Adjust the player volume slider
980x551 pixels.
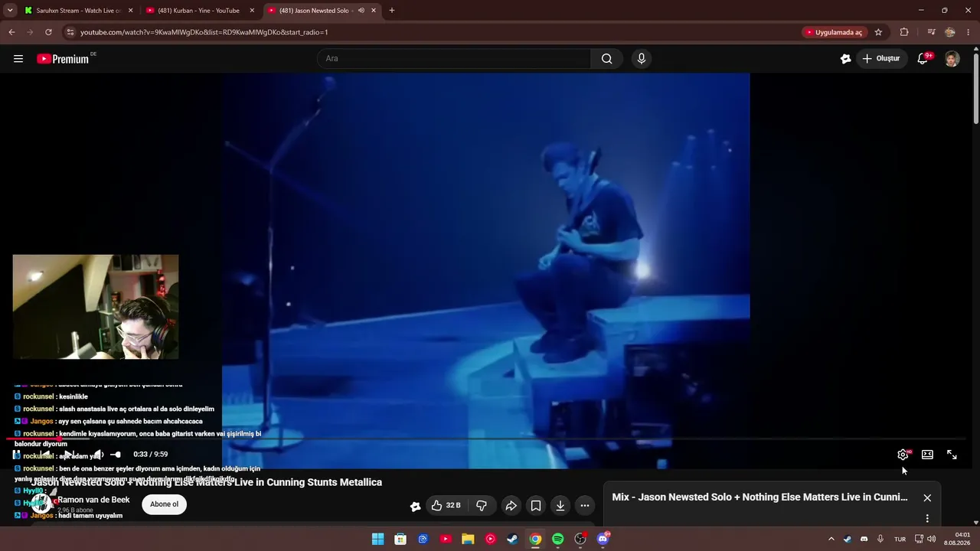click(x=114, y=455)
